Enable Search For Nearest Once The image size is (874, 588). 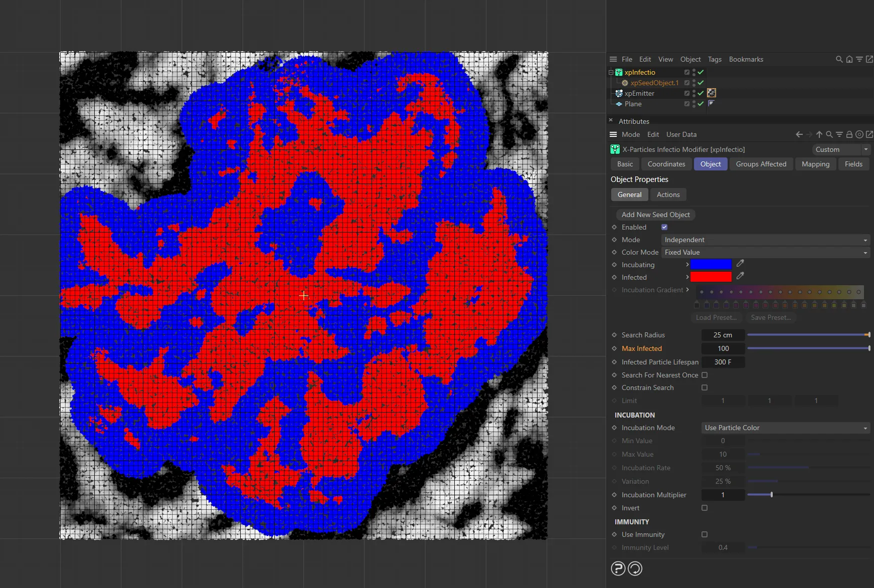[705, 375]
